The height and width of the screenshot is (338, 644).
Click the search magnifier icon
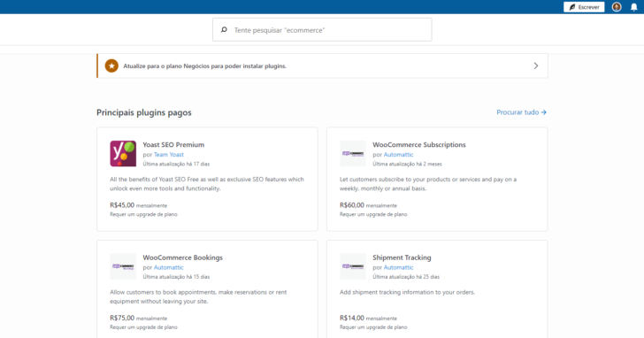224,29
